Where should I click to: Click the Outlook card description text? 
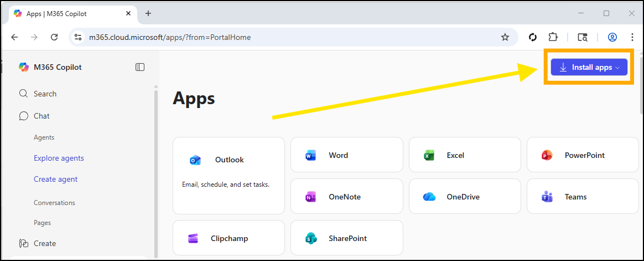pyautogui.click(x=226, y=185)
